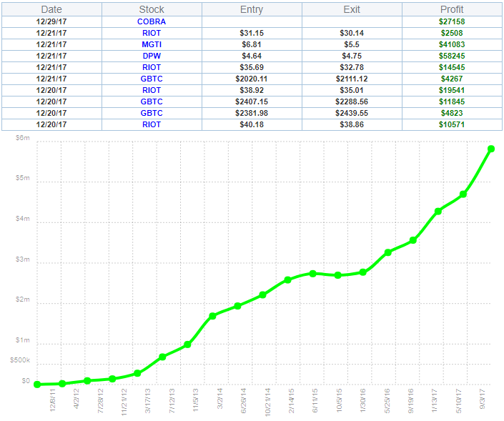Click the $6m y-axis label
The height and width of the screenshot is (421, 504).
[22, 138]
